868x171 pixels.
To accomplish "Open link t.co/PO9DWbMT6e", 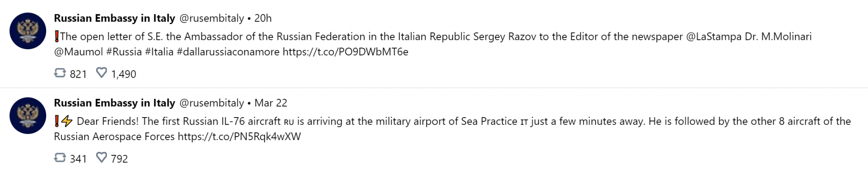I will tap(345, 52).
